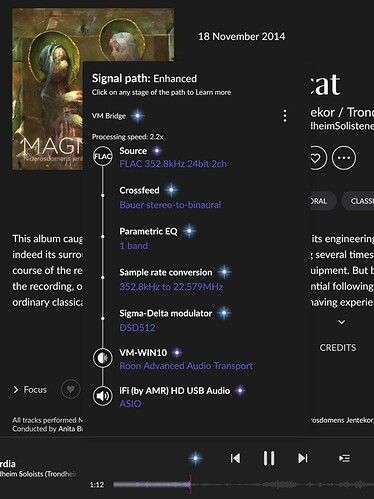
Task: Click the VM Bridge quality star
Action: click(x=137, y=116)
